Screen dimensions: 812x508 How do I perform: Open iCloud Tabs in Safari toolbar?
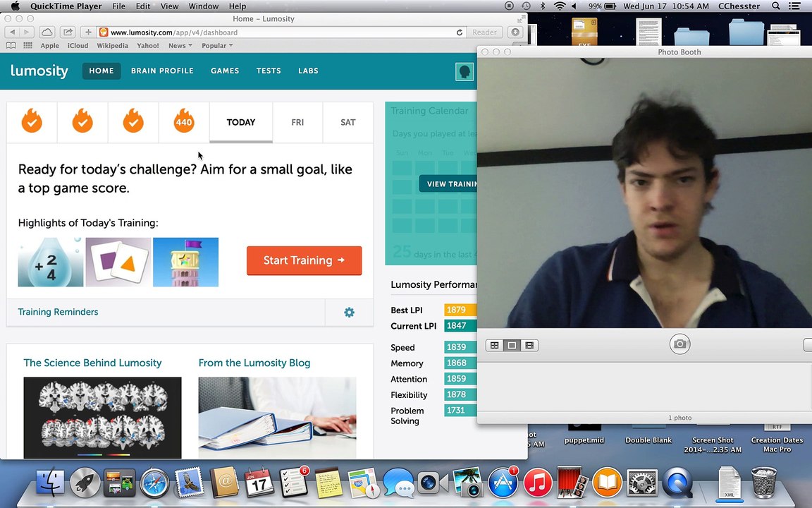point(47,32)
